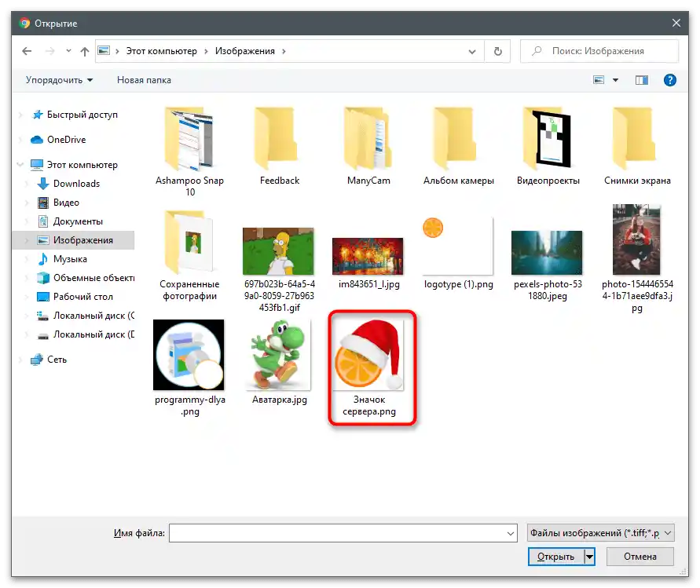Open the Файлы изображений type filter
700x588 pixels.
click(600, 533)
